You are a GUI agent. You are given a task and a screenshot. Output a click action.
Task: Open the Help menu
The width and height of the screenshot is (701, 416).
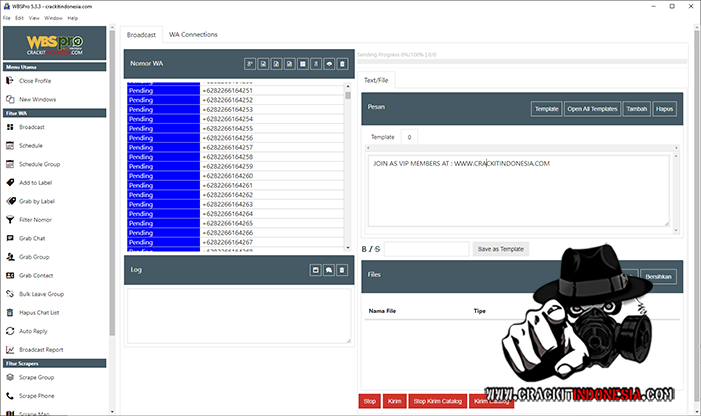pos(72,18)
